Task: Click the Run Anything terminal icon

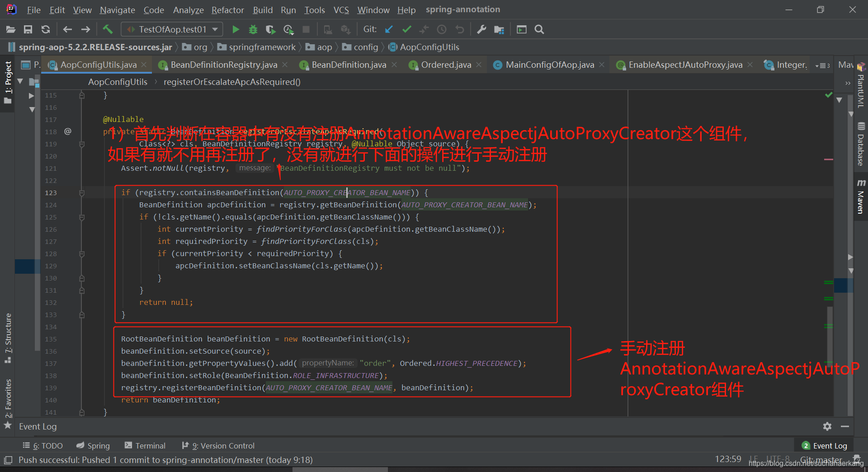Action: point(522,29)
